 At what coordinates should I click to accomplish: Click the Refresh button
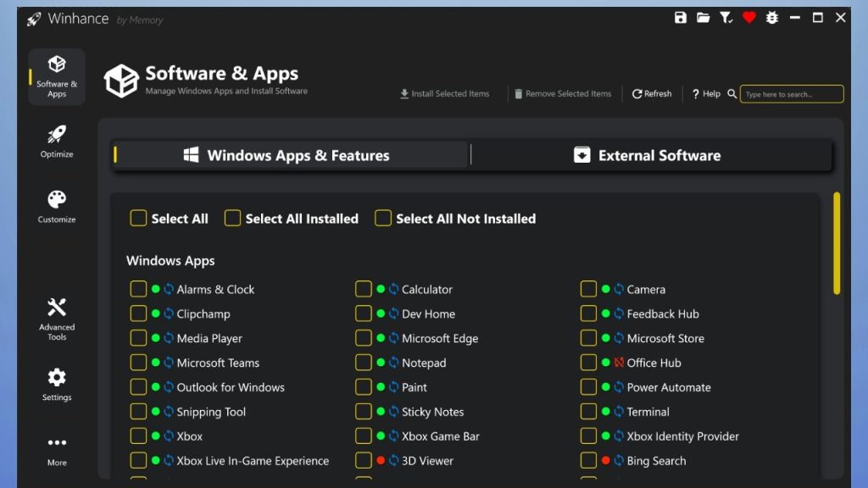pyautogui.click(x=652, y=93)
